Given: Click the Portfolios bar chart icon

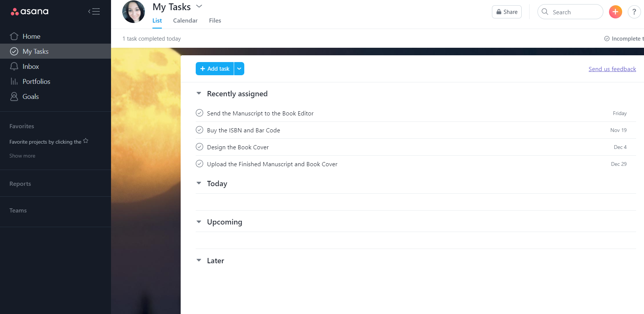Looking at the screenshot, I should tap(14, 81).
